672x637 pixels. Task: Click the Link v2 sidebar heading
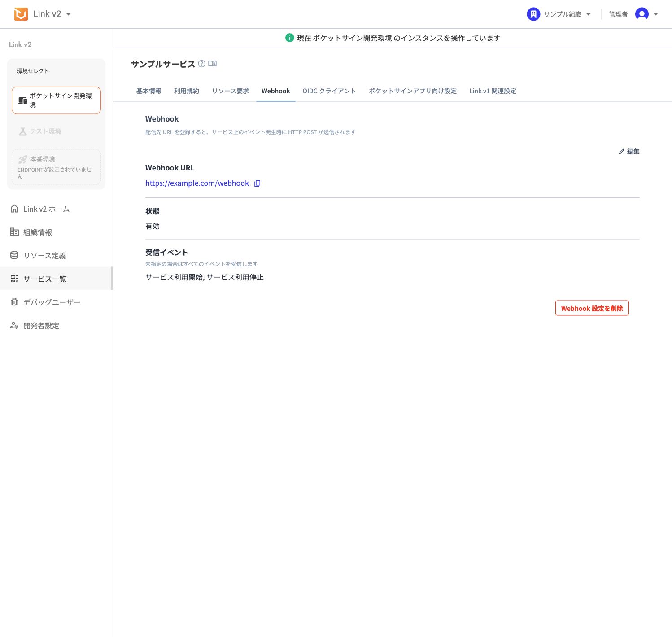(20, 44)
